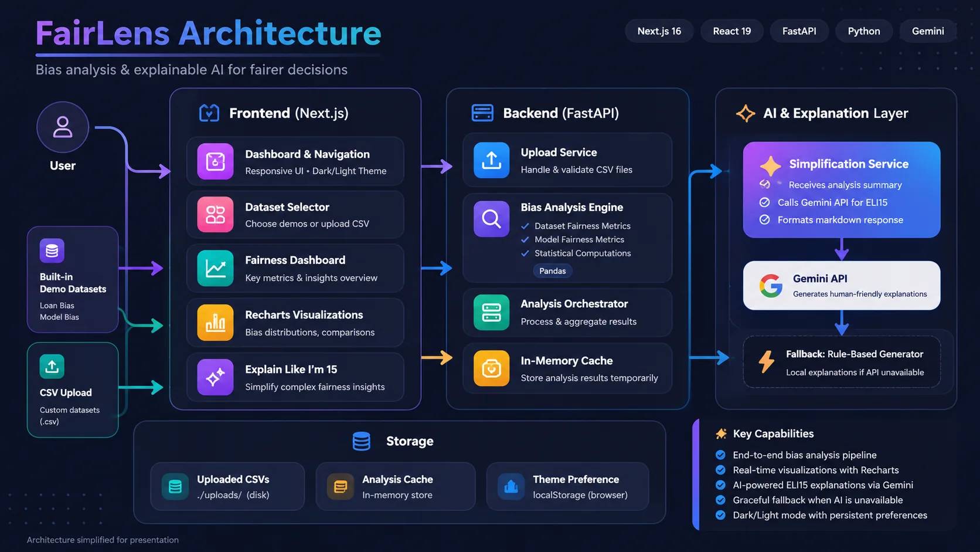Select the Upload Service arrow icon
The height and width of the screenshot is (552, 980).
point(491,160)
